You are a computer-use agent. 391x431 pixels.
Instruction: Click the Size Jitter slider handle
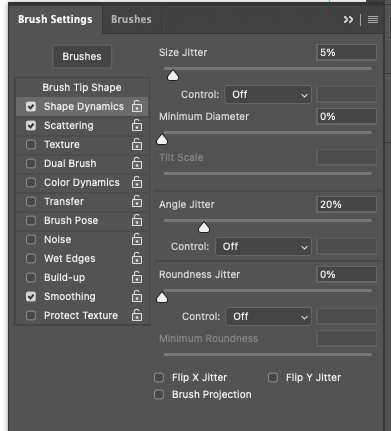coord(173,76)
